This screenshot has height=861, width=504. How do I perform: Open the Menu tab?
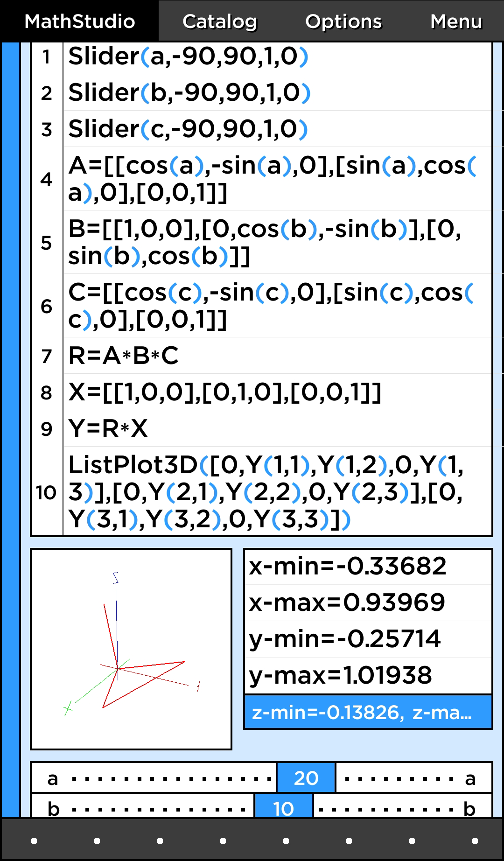coord(456,21)
